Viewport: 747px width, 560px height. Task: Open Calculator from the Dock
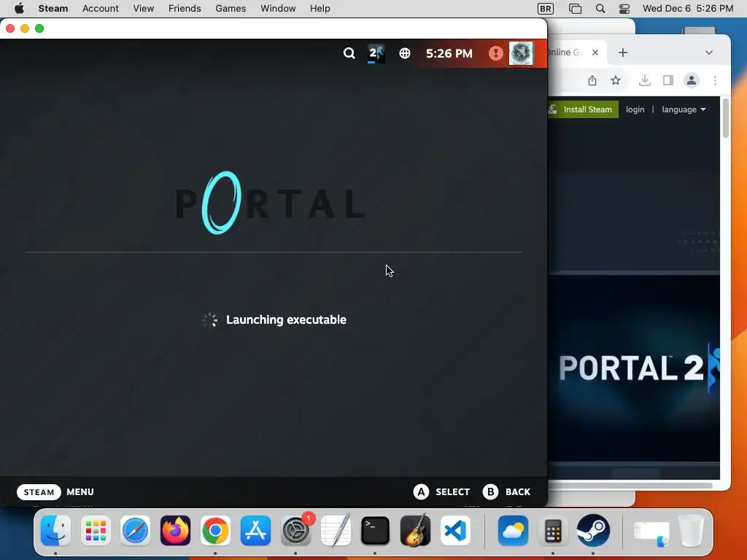553,531
